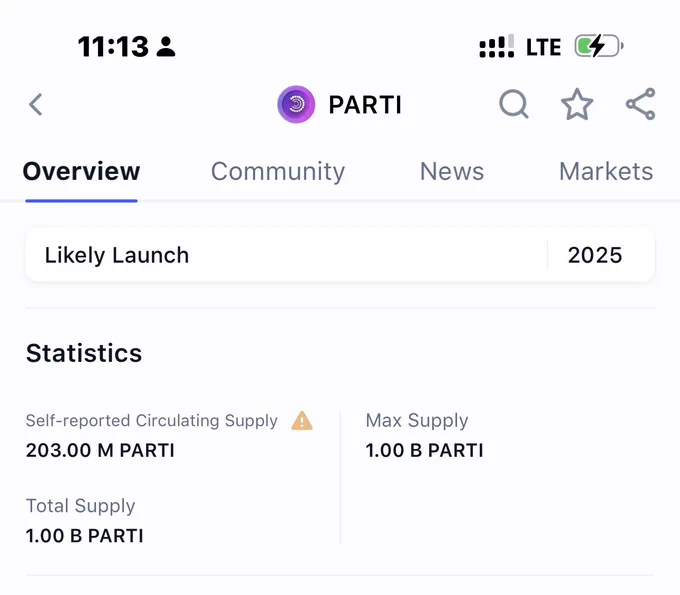
Task: Open the News tab
Action: 452,171
